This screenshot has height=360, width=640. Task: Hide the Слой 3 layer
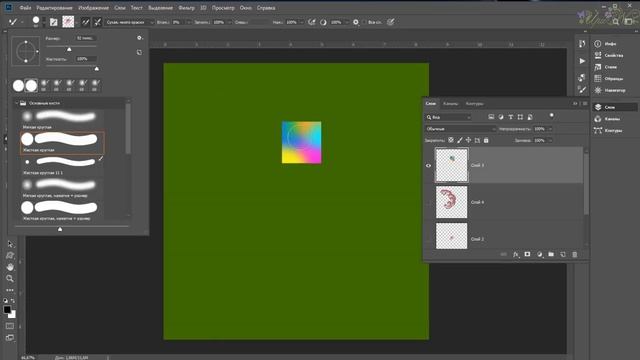tap(428, 166)
